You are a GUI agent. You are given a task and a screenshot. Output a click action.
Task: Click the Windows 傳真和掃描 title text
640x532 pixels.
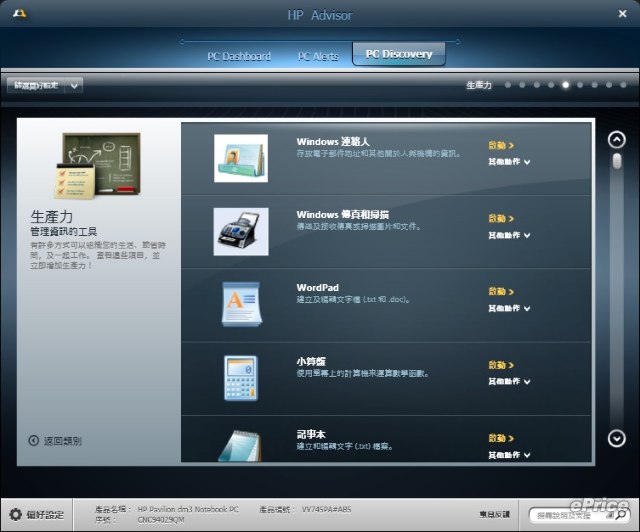[342, 215]
